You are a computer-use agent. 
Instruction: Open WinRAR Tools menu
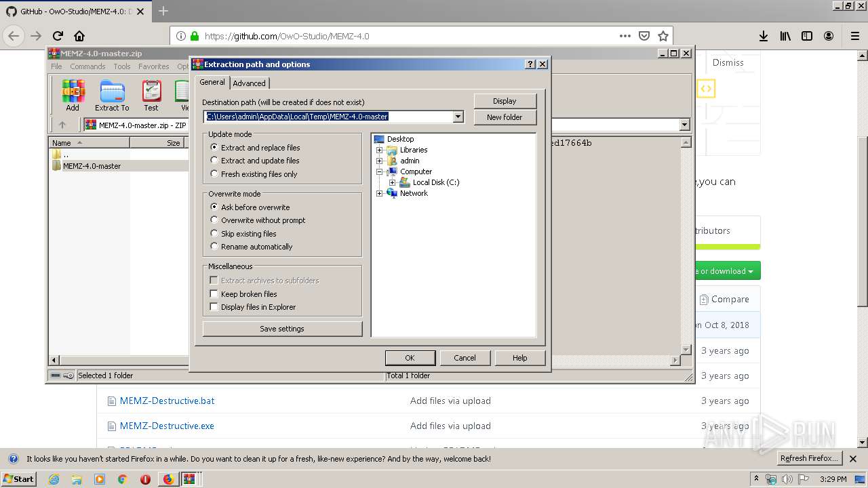122,66
